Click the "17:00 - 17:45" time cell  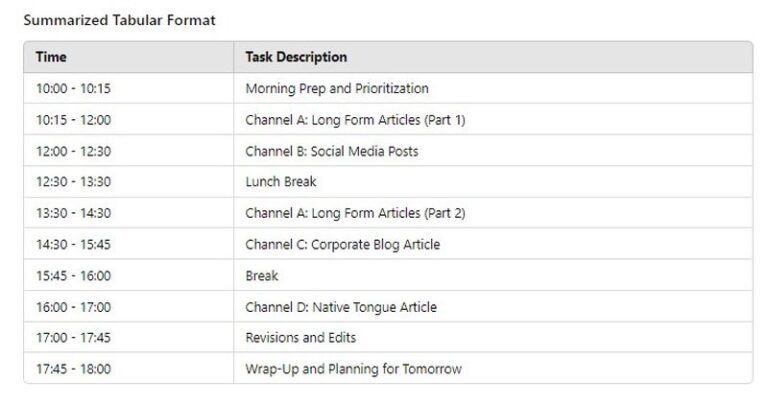click(73, 338)
